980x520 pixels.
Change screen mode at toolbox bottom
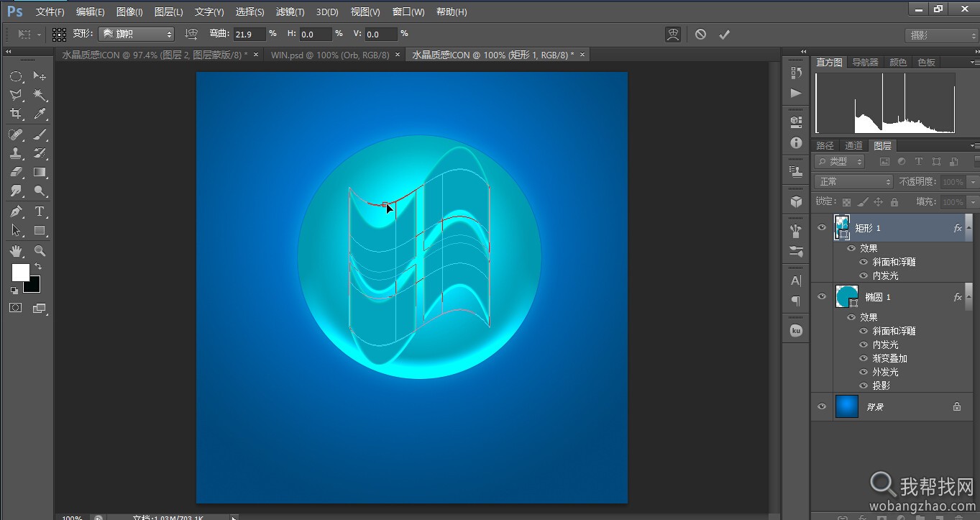(39, 309)
